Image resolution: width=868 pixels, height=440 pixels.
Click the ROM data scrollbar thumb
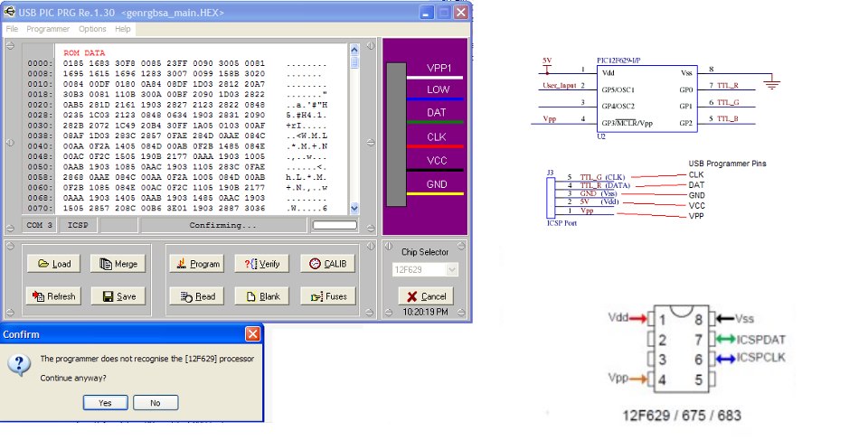[354, 61]
